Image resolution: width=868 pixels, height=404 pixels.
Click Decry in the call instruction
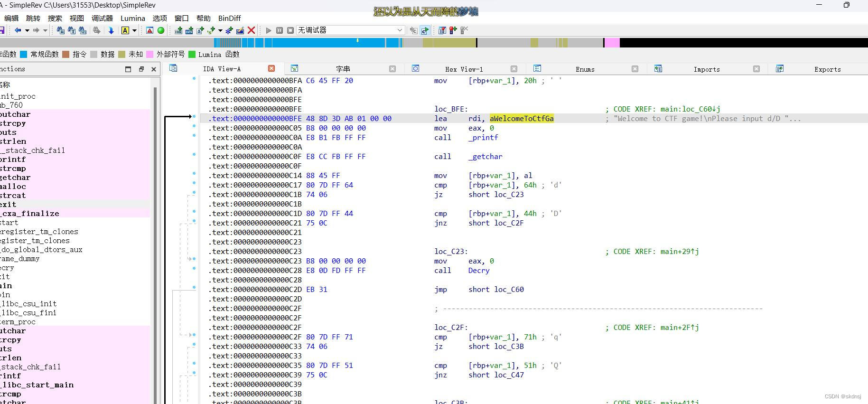(479, 271)
